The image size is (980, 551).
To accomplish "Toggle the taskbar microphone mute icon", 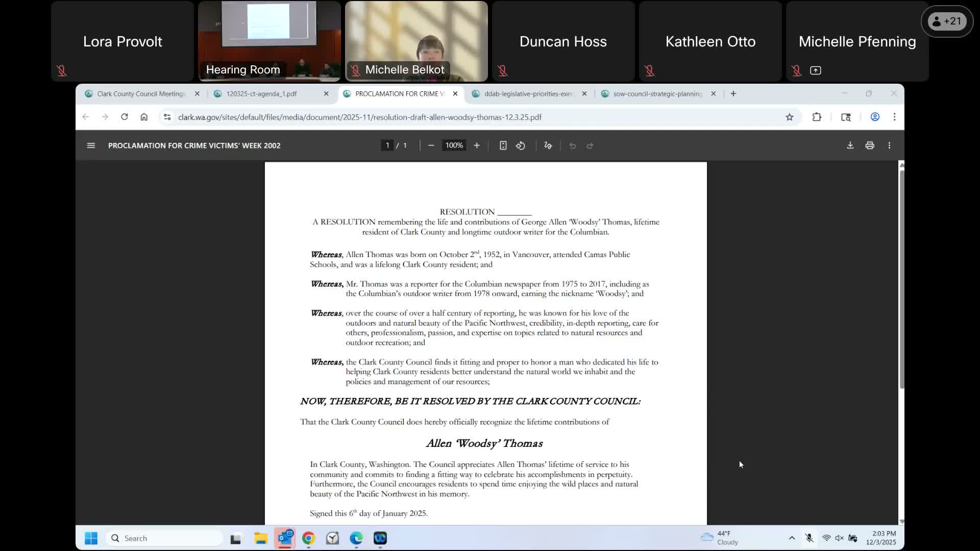I will click(809, 538).
